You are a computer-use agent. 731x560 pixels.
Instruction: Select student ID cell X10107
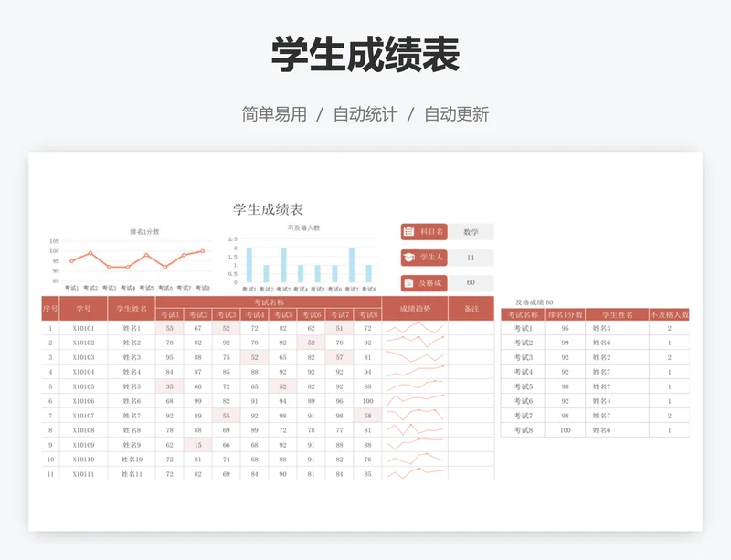point(83,416)
